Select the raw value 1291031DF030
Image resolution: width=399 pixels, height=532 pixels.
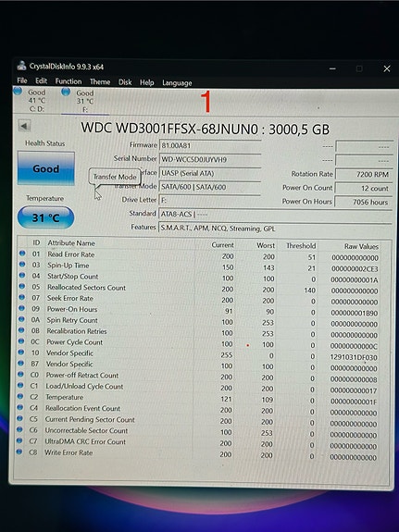[354, 357]
